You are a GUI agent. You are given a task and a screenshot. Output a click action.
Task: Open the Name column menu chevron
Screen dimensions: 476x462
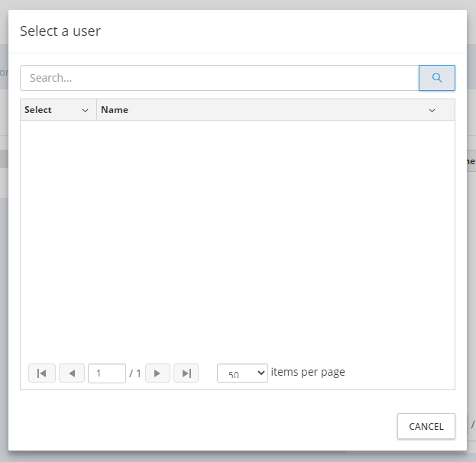point(432,110)
